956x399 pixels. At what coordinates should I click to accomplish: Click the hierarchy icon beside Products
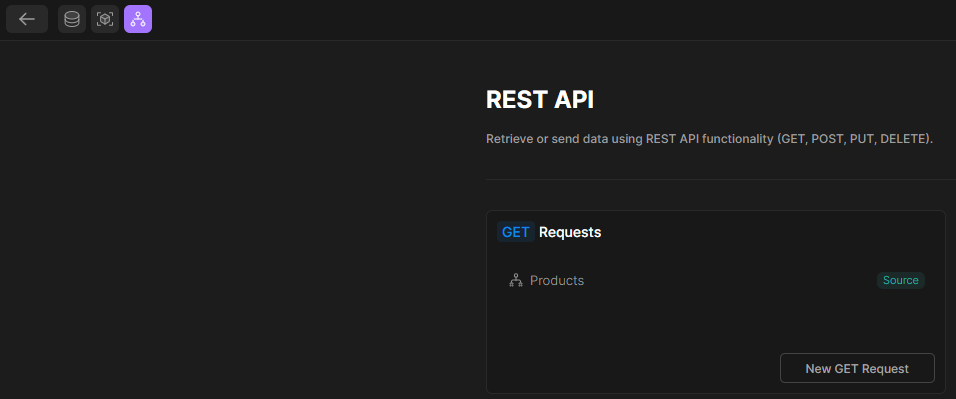point(516,281)
